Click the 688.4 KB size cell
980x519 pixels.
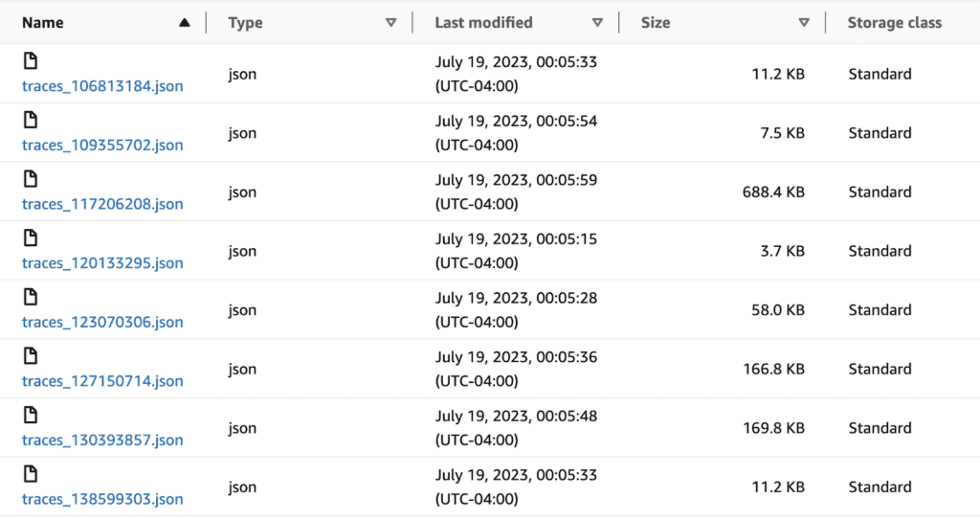[x=773, y=192]
